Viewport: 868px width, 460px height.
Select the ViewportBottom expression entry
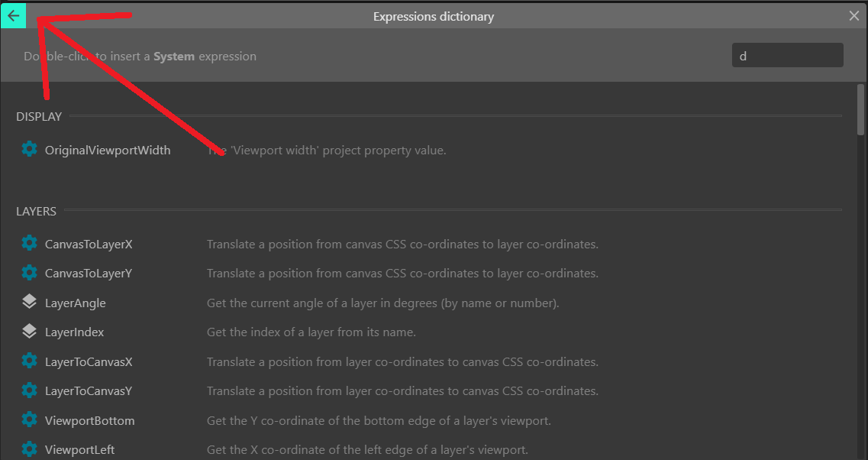pyautogui.click(x=89, y=420)
